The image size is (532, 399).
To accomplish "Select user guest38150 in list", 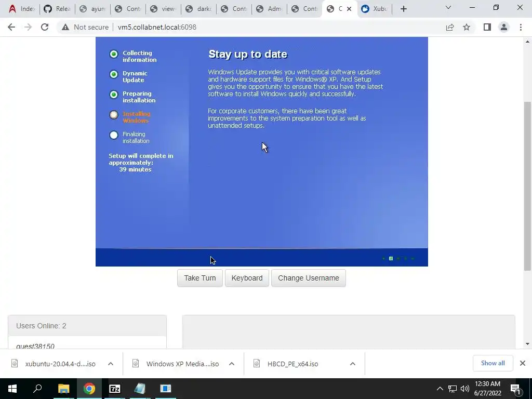I will coord(35,346).
